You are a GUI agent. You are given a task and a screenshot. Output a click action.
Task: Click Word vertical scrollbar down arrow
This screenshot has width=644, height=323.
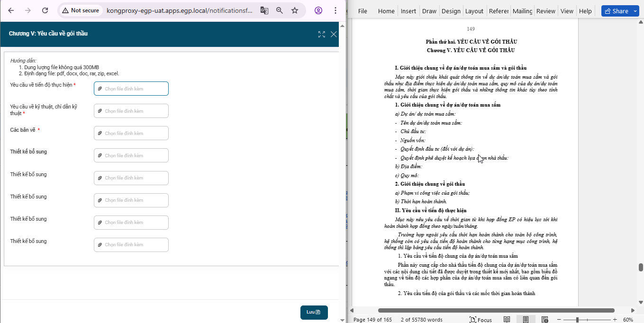pos(641,302)
